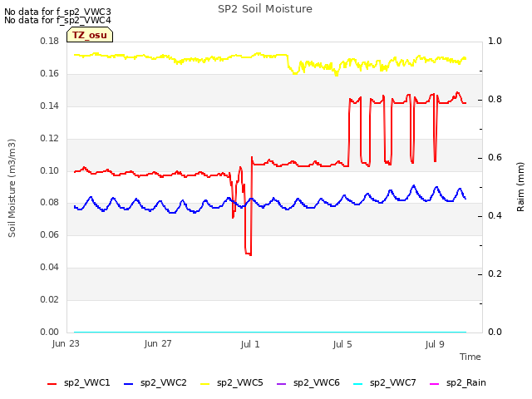Click the red sp2_VWC1 legend swatch

click(x=52, y=384)
